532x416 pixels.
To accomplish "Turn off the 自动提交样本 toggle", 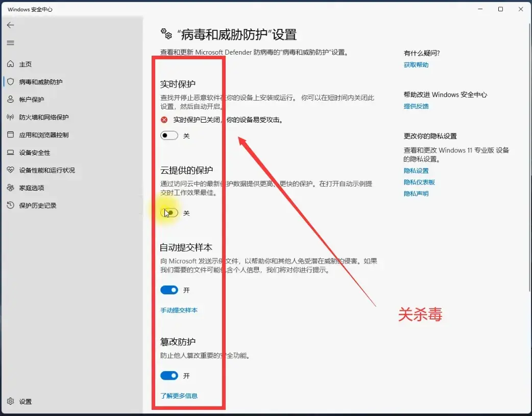I will click(x=169, y=290).
